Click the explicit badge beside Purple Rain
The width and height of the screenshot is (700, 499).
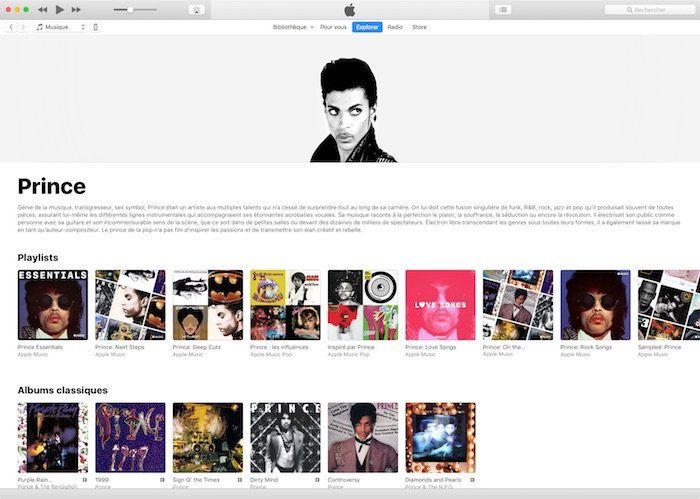(85, 480)
